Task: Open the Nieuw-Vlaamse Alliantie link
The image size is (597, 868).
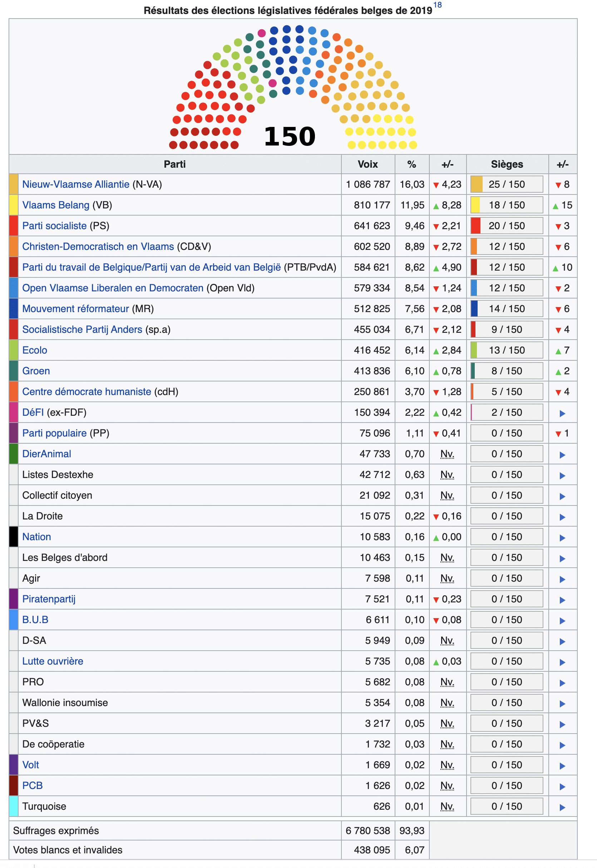Action: (75, 184)
